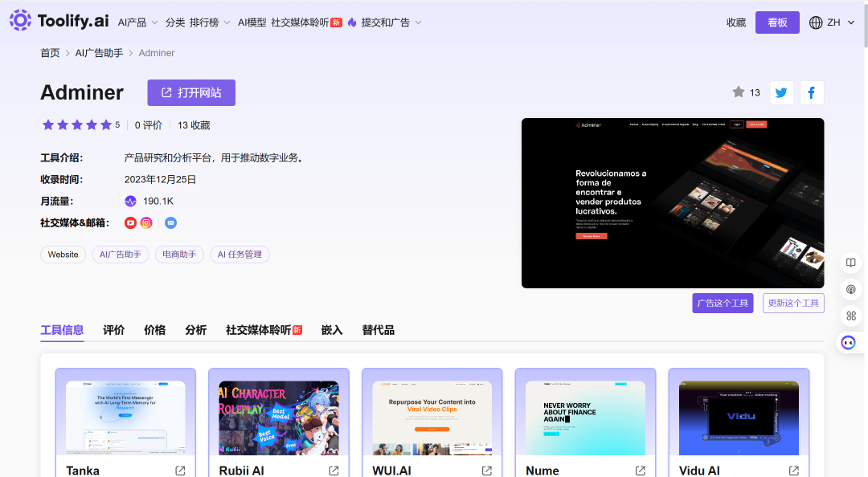Expand the 提交和广告 dropdown menu
This screenshot has width=868, height=477.
point(391,22)
